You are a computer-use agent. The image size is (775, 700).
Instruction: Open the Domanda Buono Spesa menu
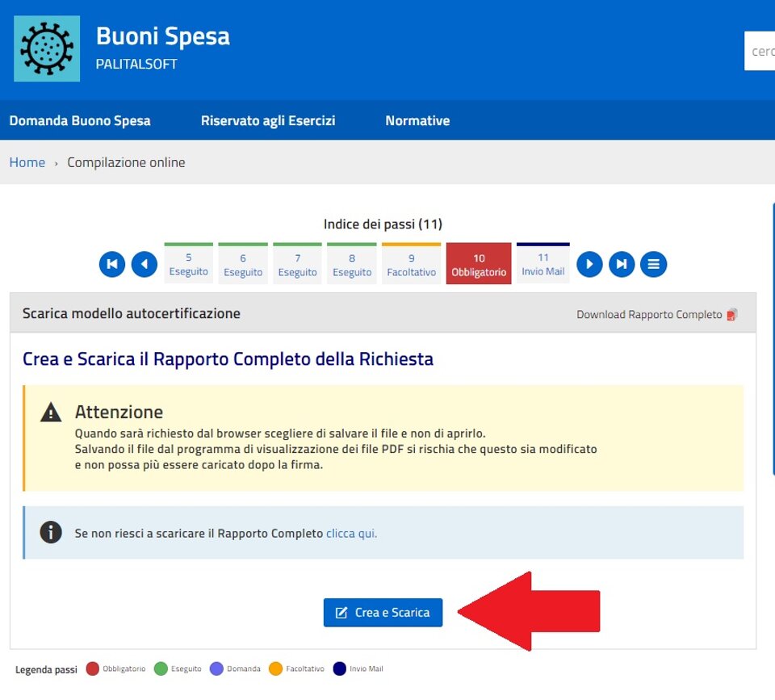(x=80, y=120)
